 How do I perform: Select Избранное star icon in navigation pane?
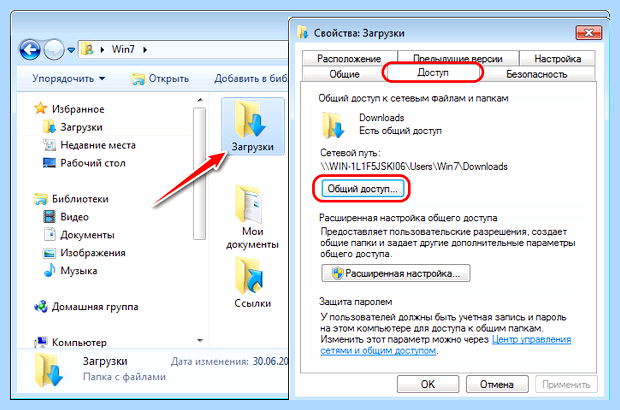click(x=40, y=108)
